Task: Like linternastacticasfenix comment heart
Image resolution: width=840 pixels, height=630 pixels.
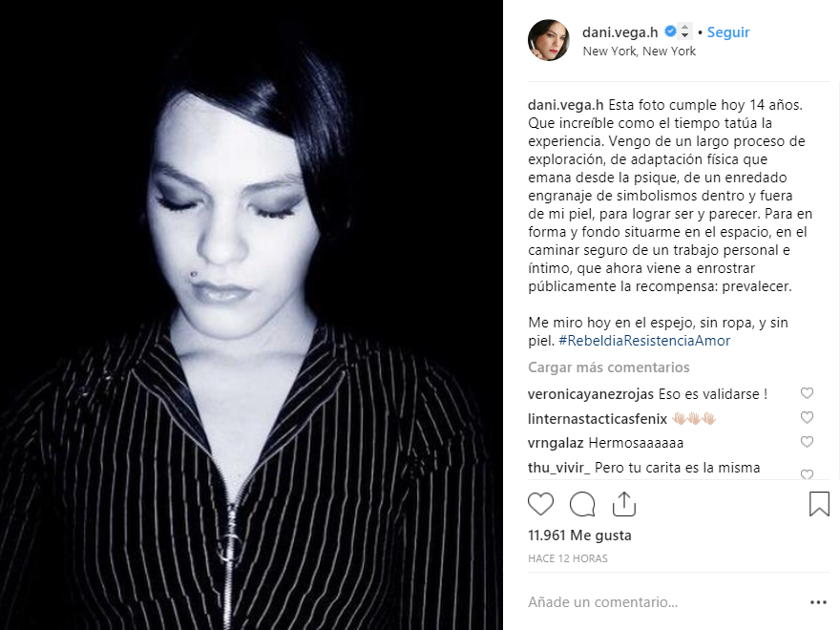Action: click(807, 417)
